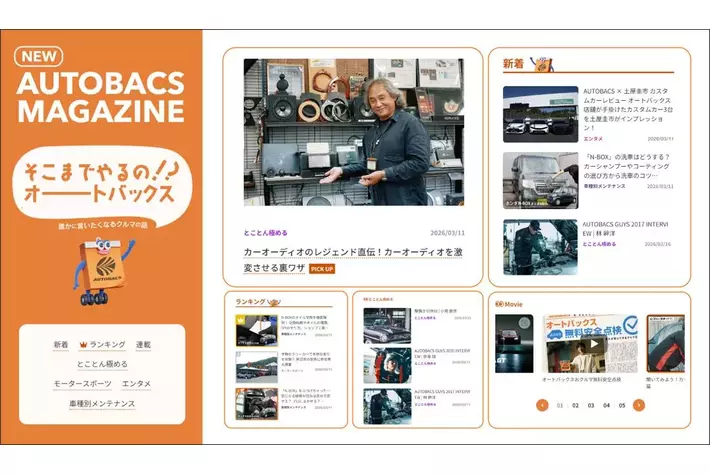Click the PICK UP badge on featured article
710x474 pixels.
tap(321, 269)
